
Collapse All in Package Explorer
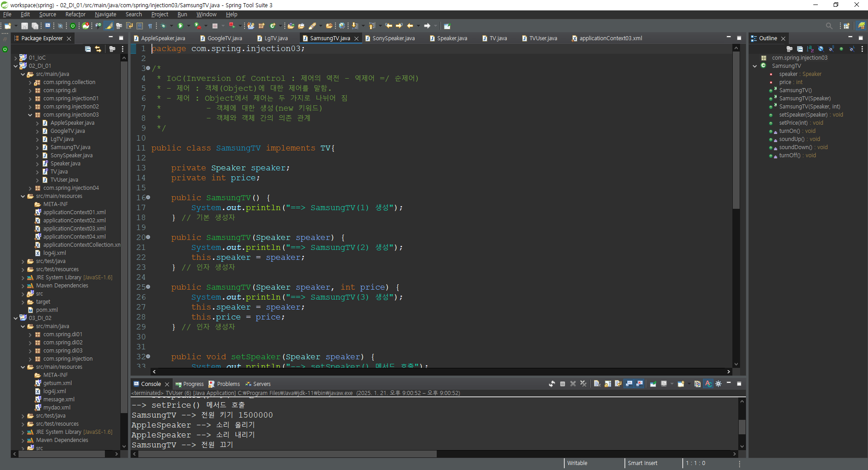88,49
